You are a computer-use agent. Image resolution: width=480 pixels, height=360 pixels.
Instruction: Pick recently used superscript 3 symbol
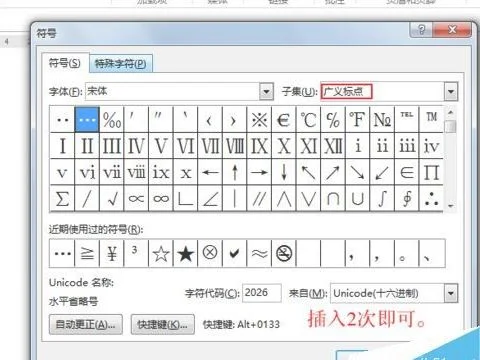click(136, 253)
